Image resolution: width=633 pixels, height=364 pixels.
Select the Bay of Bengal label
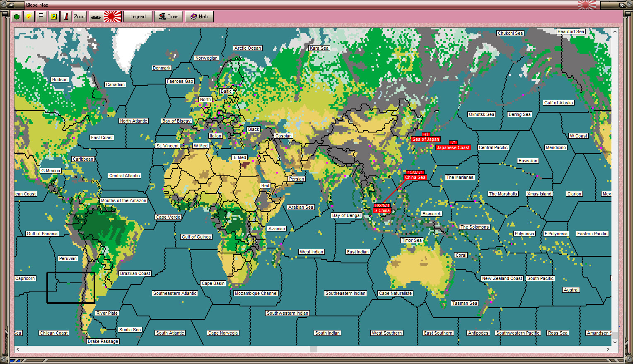tap(346, 215)
